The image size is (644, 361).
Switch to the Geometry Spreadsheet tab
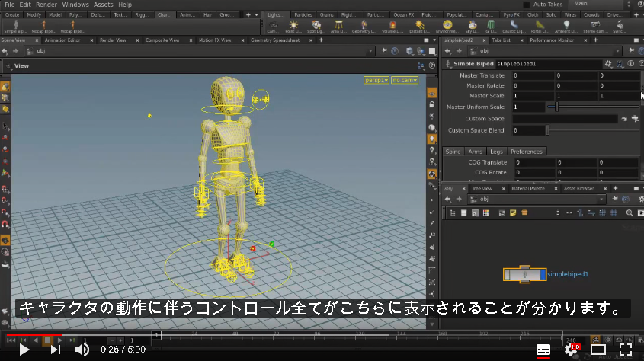pyautogui.click(x=275, y=40)
